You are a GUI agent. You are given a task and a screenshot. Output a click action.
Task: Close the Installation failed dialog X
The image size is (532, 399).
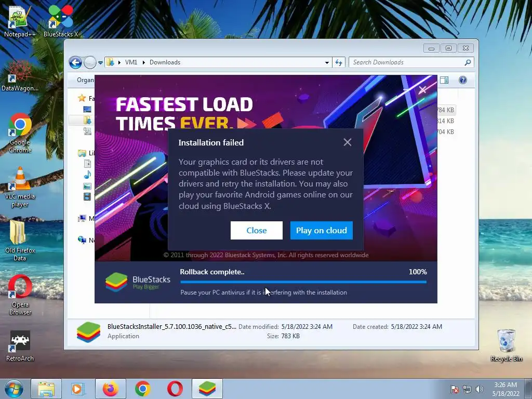pos(348,142)
